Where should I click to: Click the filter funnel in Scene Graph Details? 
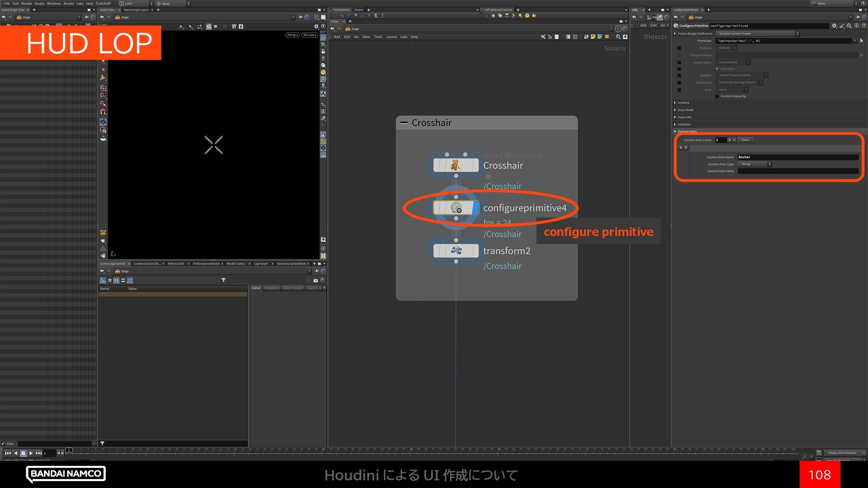223,280
